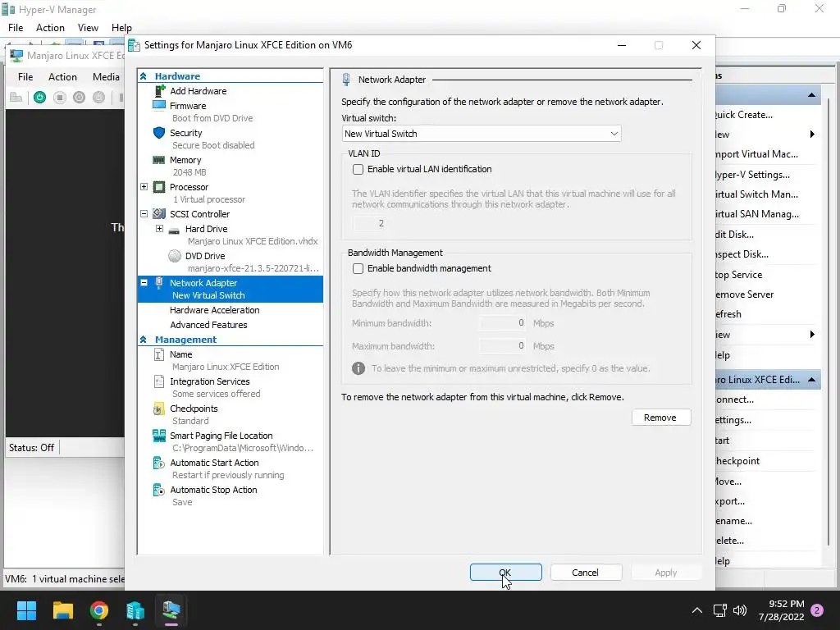Click the Security shield icon

point(159,132)
